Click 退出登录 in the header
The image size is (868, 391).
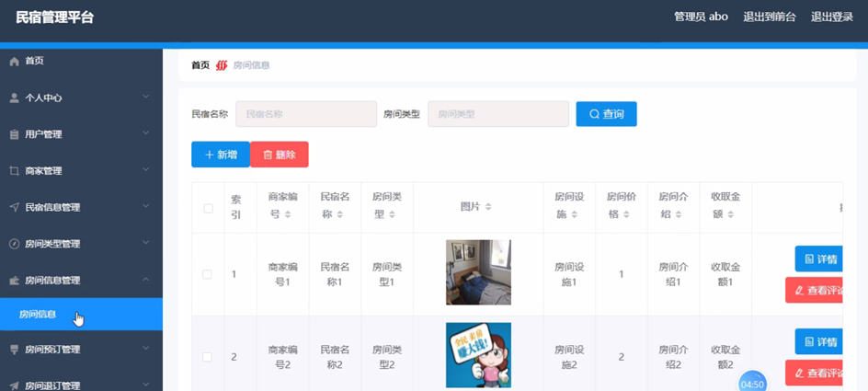pyautogui.click(x=832, y=17)
